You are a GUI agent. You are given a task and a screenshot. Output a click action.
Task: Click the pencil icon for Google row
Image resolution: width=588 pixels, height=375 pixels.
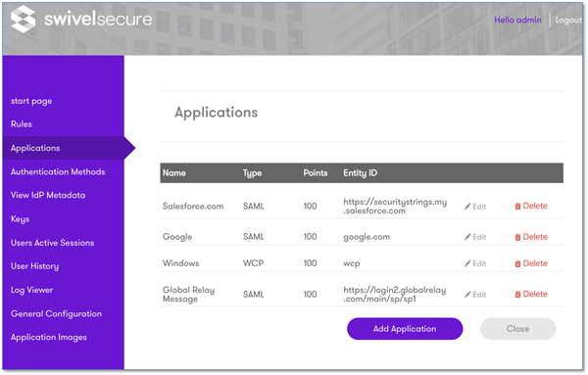click(467, 237)
